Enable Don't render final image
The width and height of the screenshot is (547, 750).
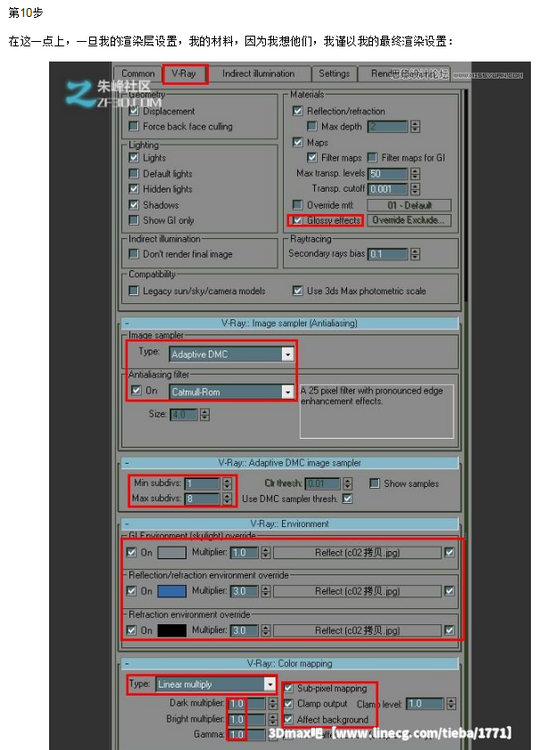[x=134, y=254]
